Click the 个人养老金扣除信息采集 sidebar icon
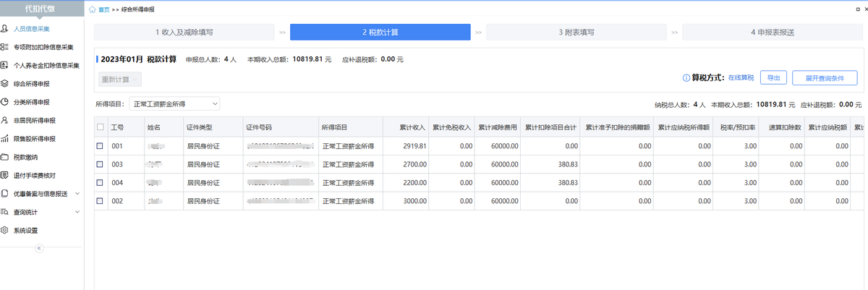Image resolution: width=868 pixels, height=290 pixels. point(5,65)
